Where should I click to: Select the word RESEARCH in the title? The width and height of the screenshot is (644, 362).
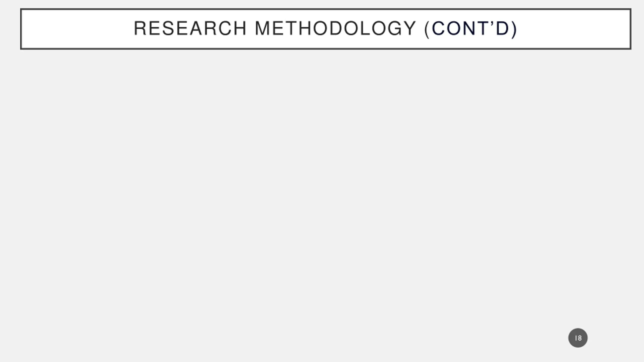coord(190,28)
